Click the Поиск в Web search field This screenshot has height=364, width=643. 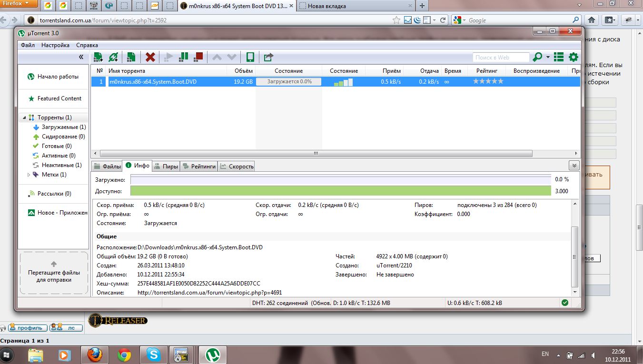pyautogui.click(x=501, y=57)
